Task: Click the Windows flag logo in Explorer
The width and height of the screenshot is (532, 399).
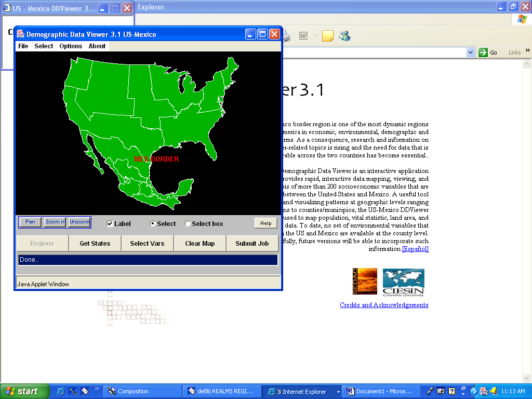Action: coord(522,19)
